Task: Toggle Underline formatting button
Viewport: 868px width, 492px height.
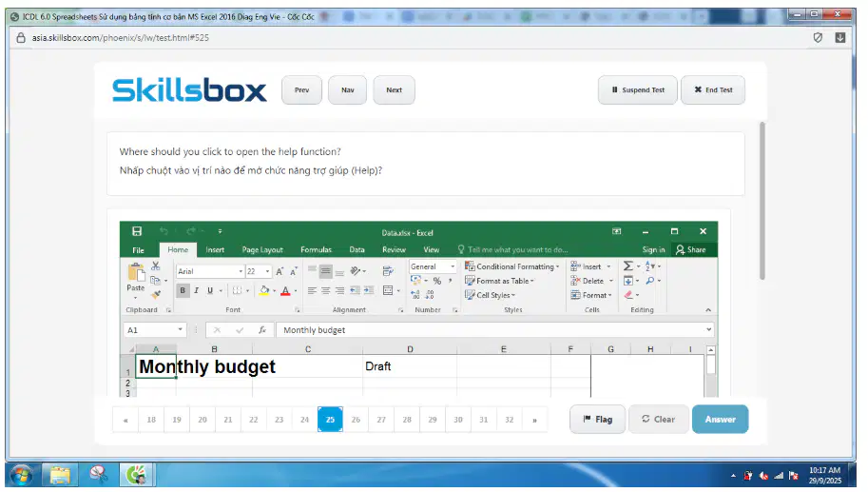Action: (x=210, y=290)
